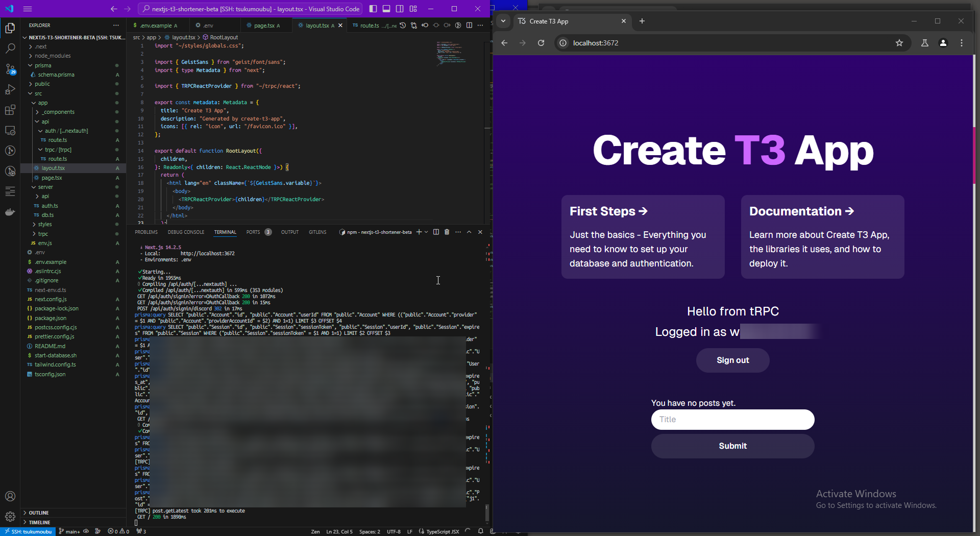Open Manage gear in VS Code
Image resolution: width=980 pixels, height=536 pixels.
tap(10, 517)
